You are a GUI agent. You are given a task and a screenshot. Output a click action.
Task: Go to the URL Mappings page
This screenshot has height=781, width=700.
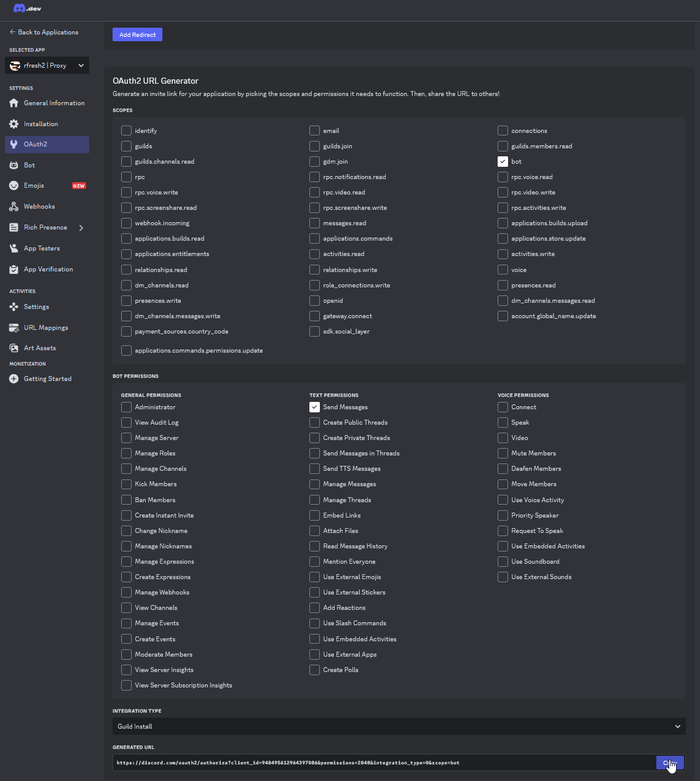46,328
